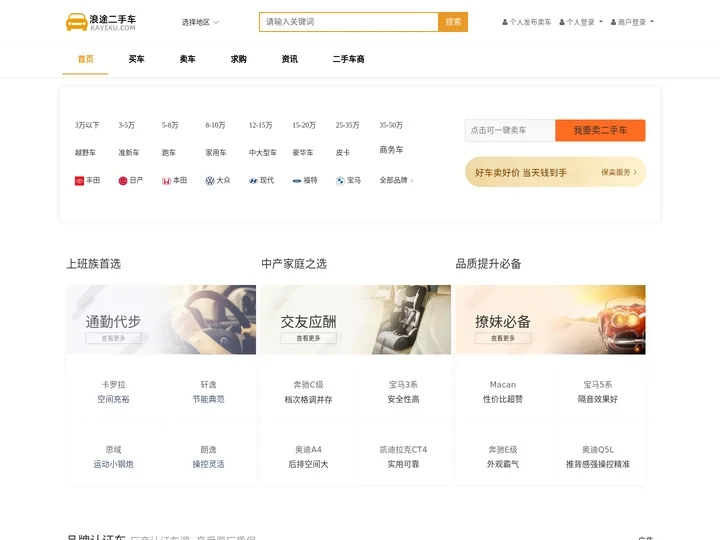The image size is (720, 540).
Task: Select the 皮卡 category
Action: 343,152
